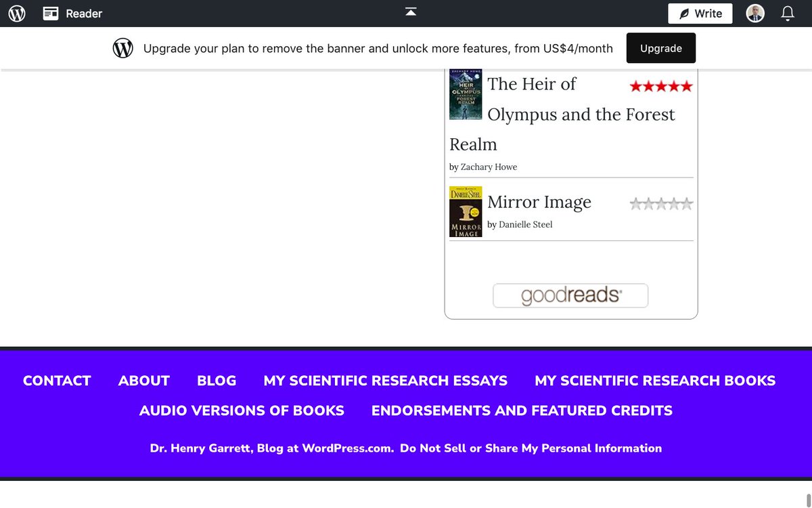Open author link Danielle Steel
Image resolution: width=812 pixels, height=508 pixels.
click(525, 224)
